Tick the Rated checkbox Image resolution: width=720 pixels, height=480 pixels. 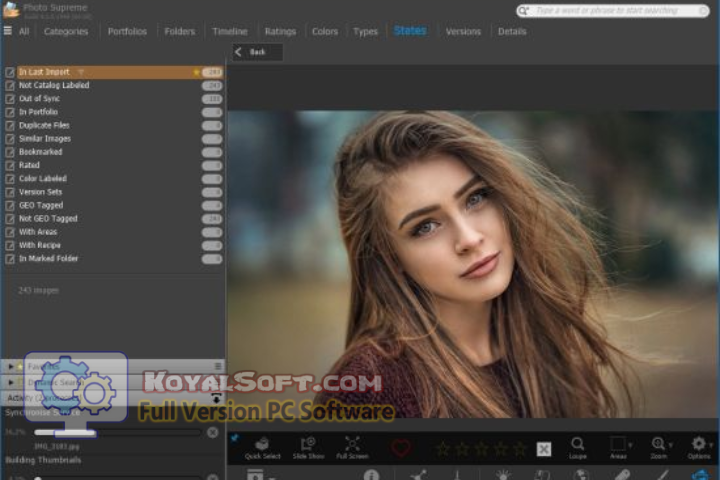(10, 165)
